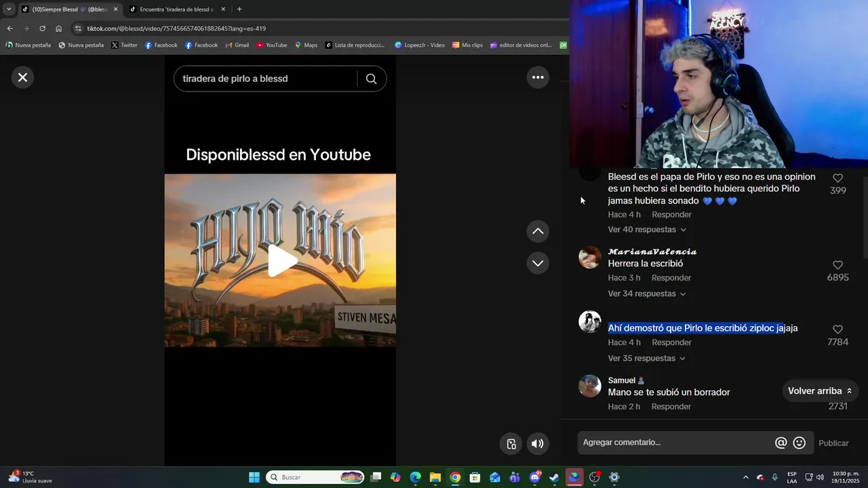868x488 pixels.
Task: Click the avatar of the ziploc commenter
Action: 590,322
